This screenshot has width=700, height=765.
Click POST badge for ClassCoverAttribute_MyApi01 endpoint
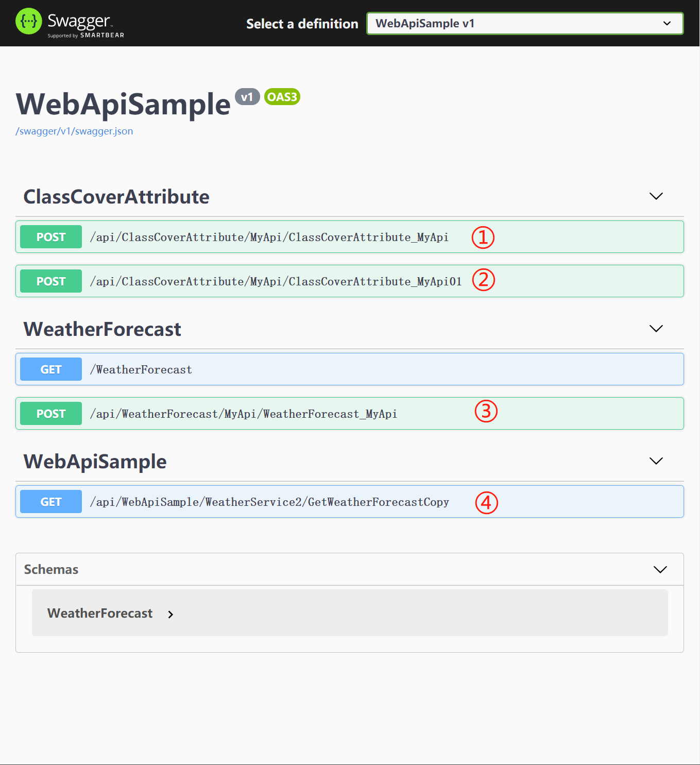(51, 281)
